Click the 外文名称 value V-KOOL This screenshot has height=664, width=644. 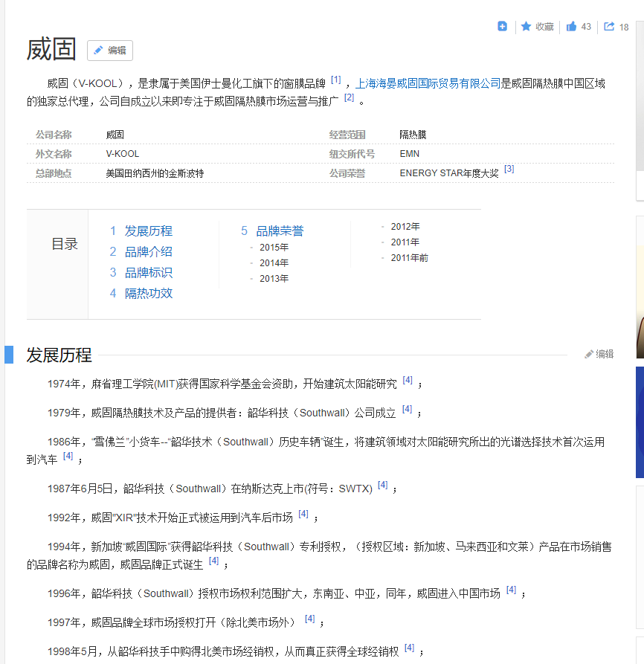(123, 154)
